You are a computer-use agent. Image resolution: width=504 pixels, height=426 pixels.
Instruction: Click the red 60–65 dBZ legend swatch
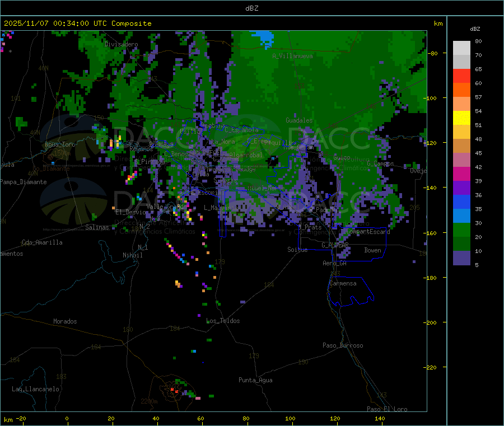(x=461, y=76)
